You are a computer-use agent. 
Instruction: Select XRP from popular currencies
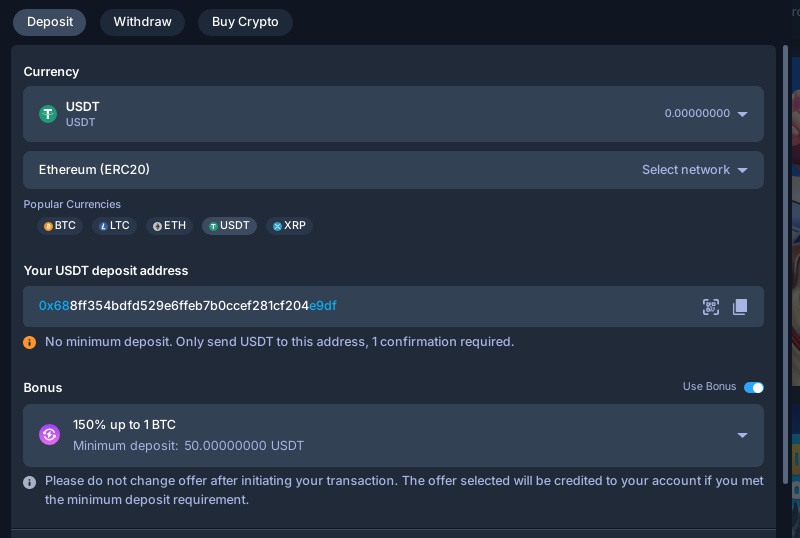coord(289,226)
